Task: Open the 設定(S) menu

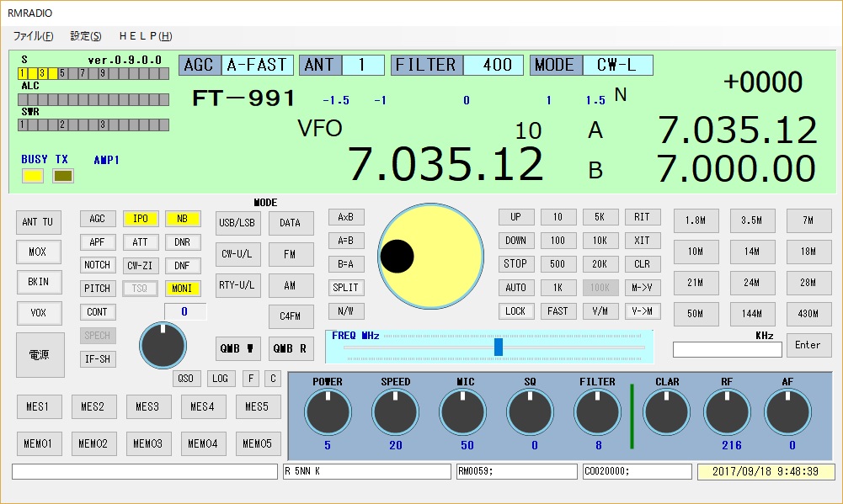Action: pos(86,36)
